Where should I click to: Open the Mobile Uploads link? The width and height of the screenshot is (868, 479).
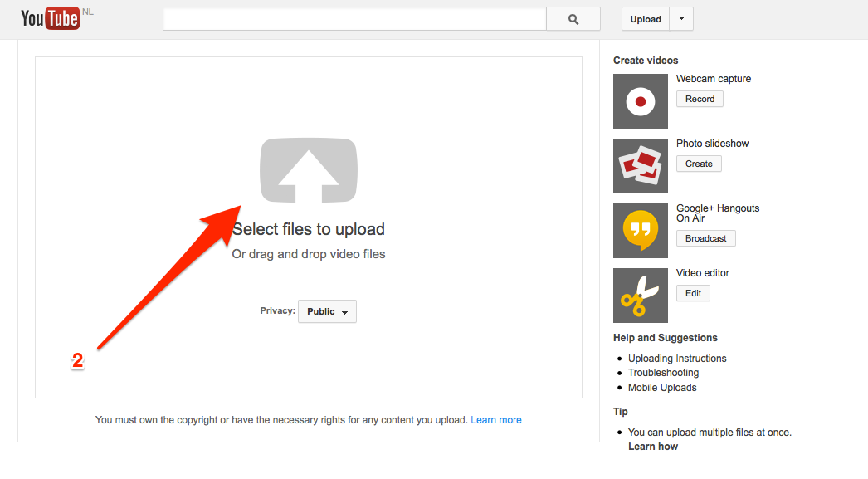[662, 388]
